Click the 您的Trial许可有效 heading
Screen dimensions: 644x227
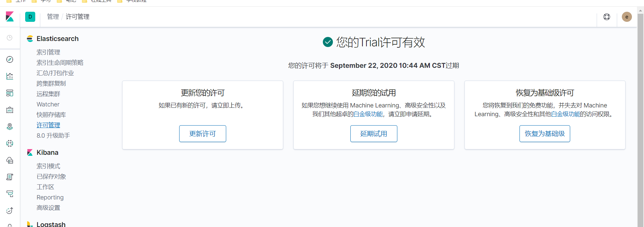pos(381,42)
